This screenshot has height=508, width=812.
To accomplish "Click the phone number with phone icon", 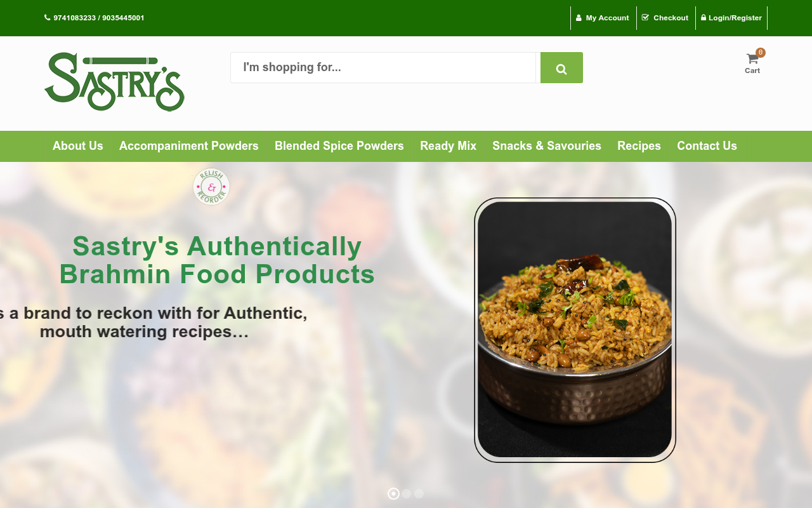I will pyautogui.click(x=95, y=18).
